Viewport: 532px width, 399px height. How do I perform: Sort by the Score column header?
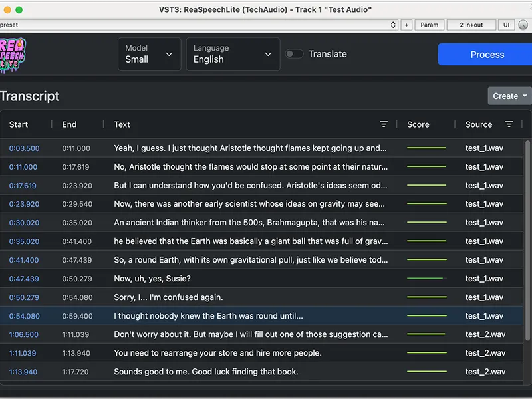tap(418, 124)
